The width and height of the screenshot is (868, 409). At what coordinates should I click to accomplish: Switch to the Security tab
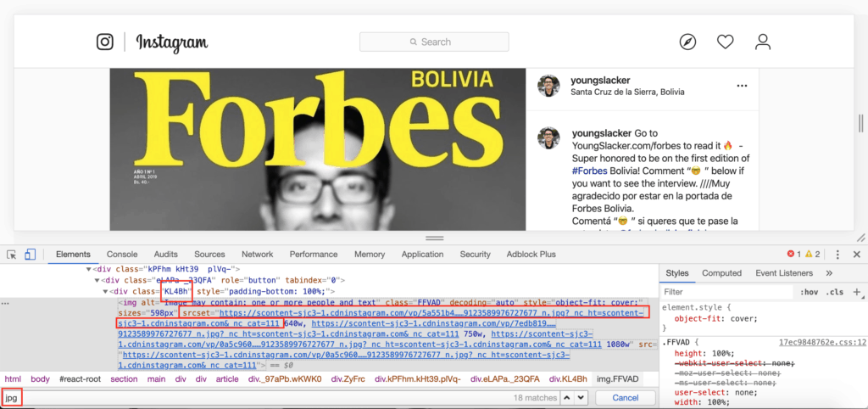pos(475,255)
